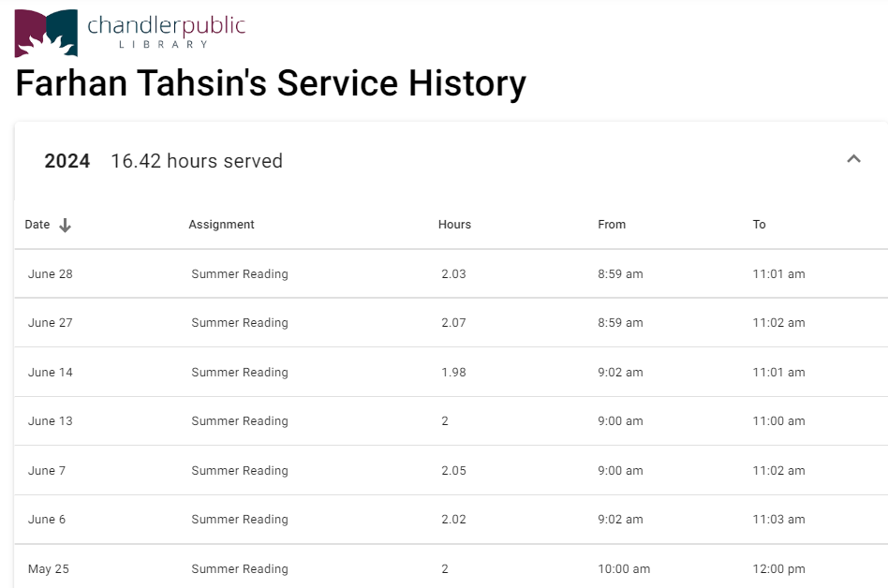Click the June 13 hours value
This screenshot has height=588, width=888.
[x=445, y=421]
